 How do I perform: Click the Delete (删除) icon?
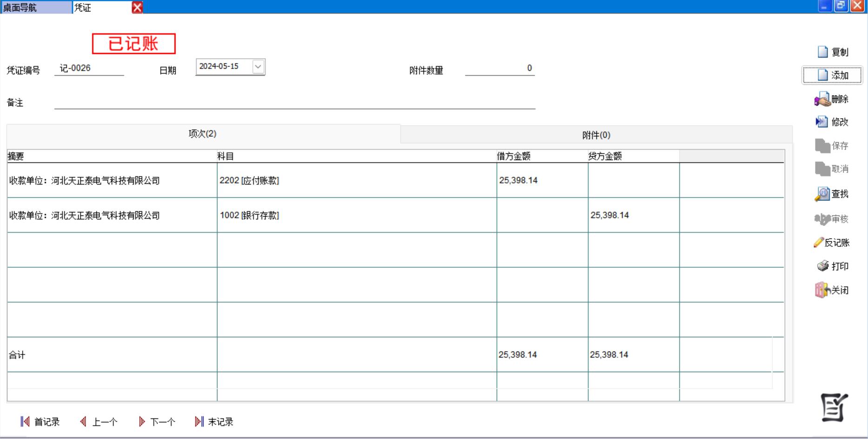822,99
